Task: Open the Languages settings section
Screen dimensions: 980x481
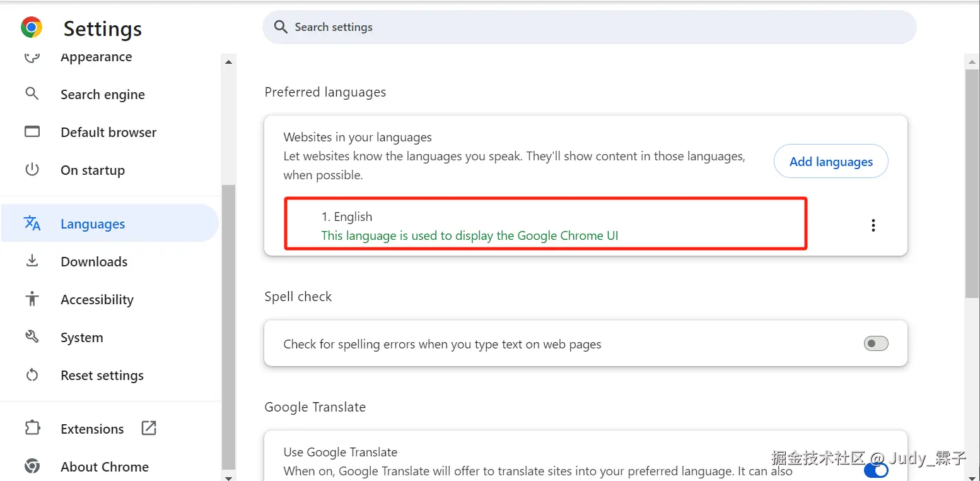Action: click(x=93, y=224)
